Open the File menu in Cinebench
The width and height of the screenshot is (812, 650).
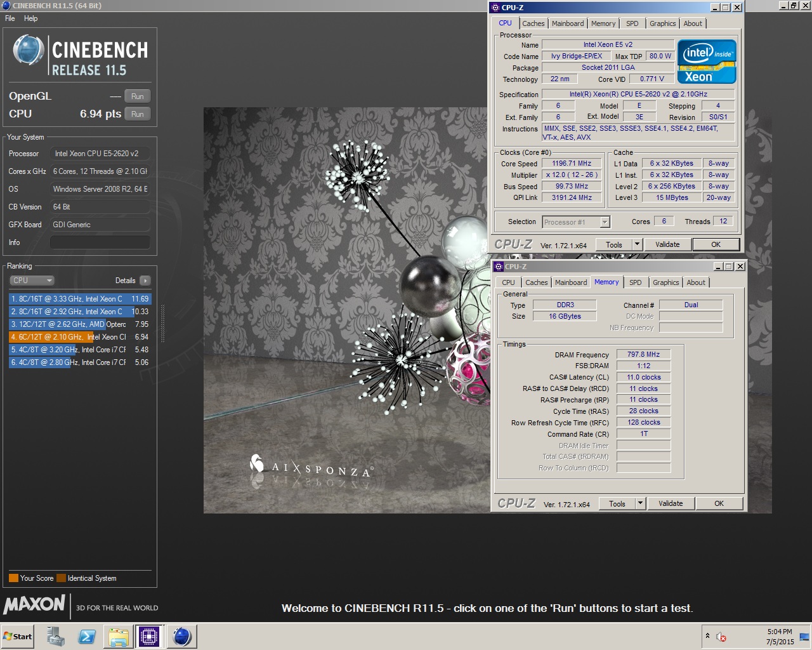tap(10, 18)
